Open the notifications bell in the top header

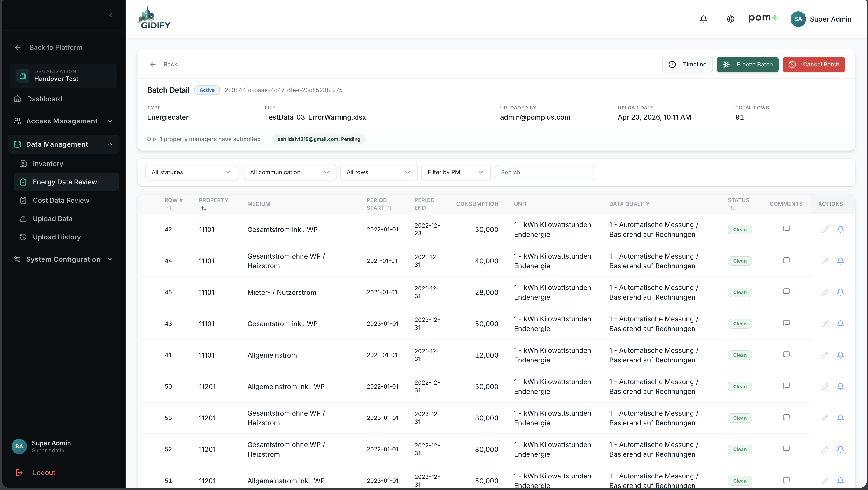(704, 19)
